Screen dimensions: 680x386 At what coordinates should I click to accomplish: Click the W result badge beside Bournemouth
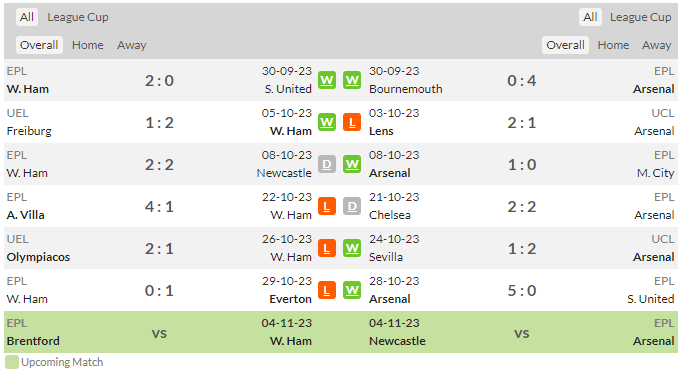coord(352,80)
